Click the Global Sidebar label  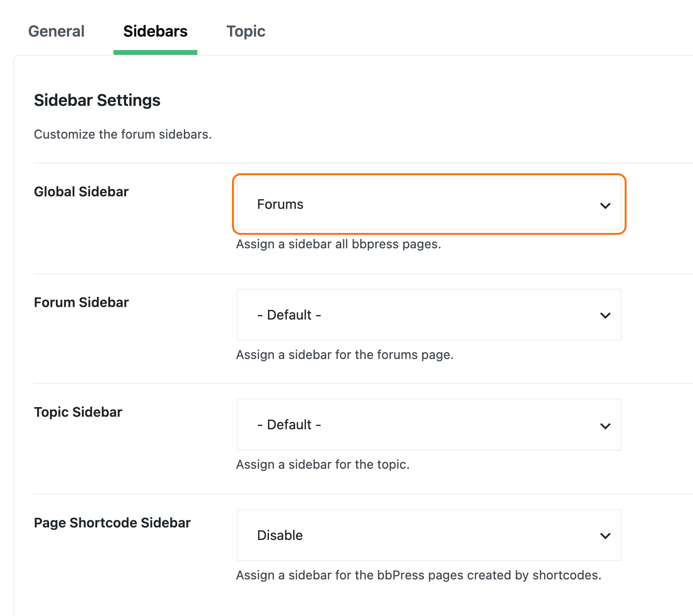click(x=81, y=192)
